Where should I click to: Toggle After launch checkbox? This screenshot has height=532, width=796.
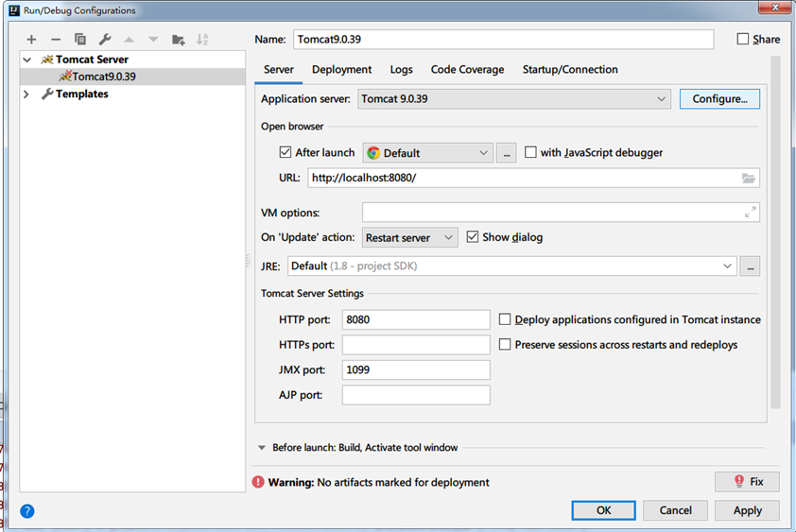point(286,152)
